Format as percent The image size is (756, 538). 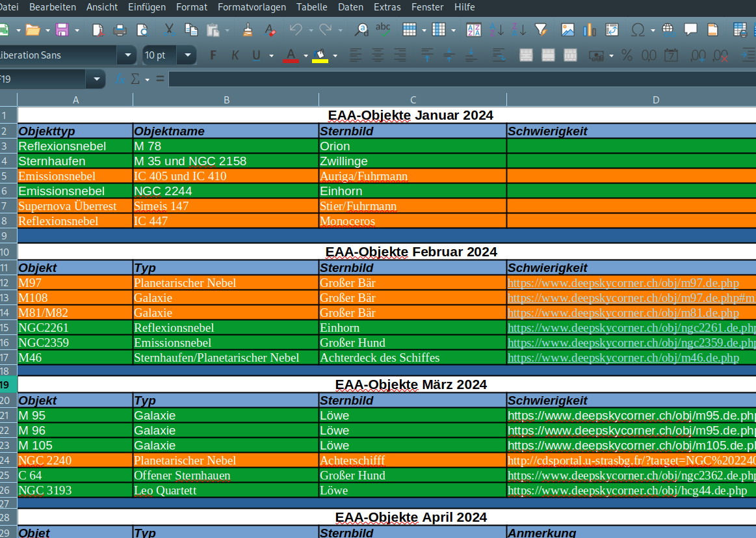click(x=627, y=55)
